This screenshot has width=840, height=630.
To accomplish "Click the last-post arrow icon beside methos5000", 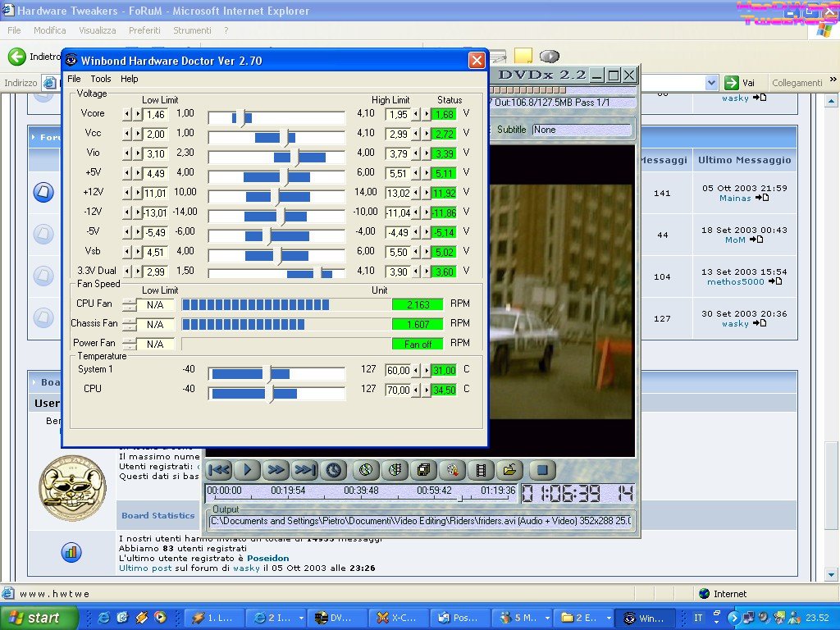I will (775, 281).
